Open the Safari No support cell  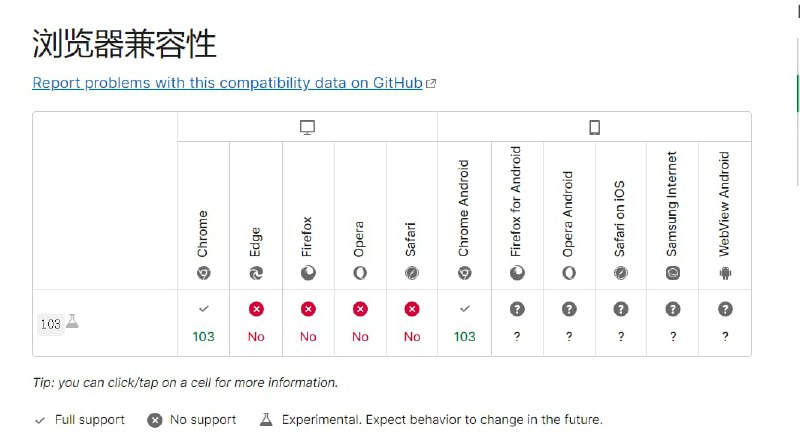[x=412, y=323]
